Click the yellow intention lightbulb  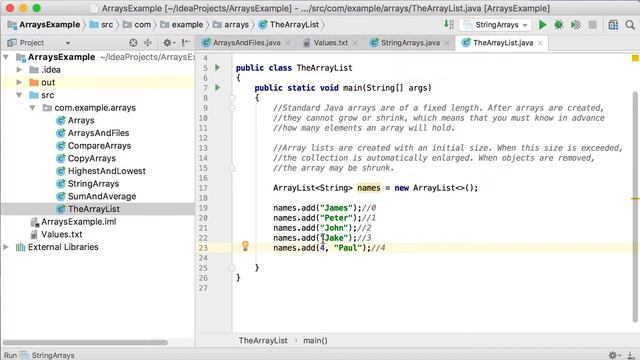point(245,246)
